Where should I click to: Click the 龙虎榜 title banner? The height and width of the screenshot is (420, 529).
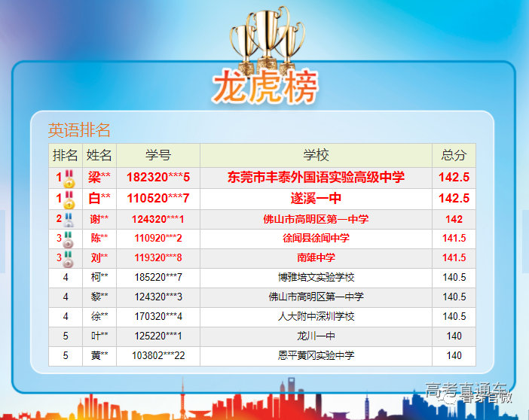click(264, 88)
